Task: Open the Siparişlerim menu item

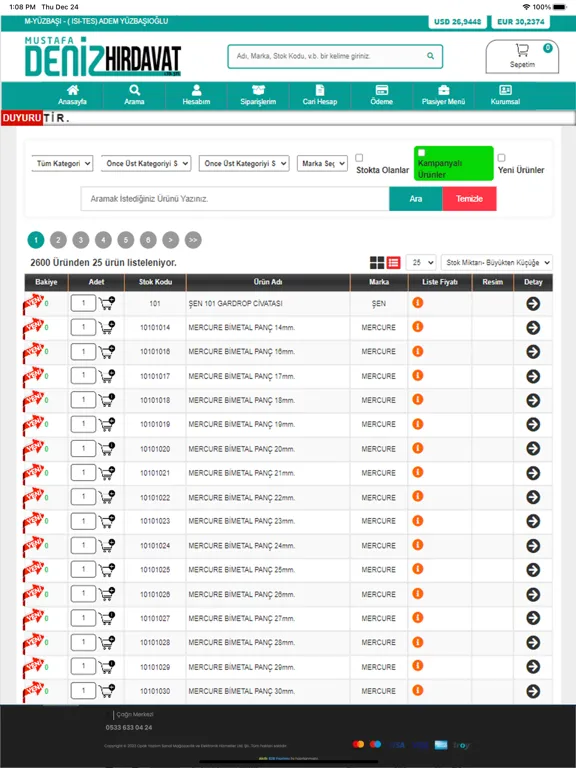Action: (x=258, y=95)
